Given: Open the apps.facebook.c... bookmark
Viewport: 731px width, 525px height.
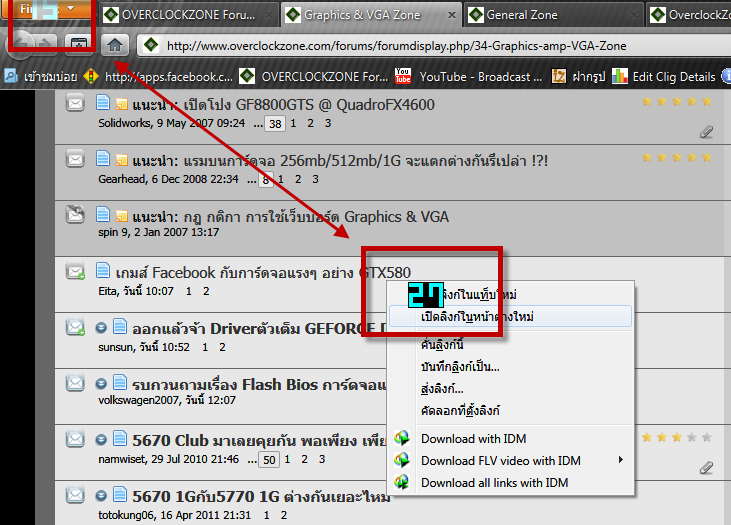Looking at the screenshot, I should tap(158, 76).
